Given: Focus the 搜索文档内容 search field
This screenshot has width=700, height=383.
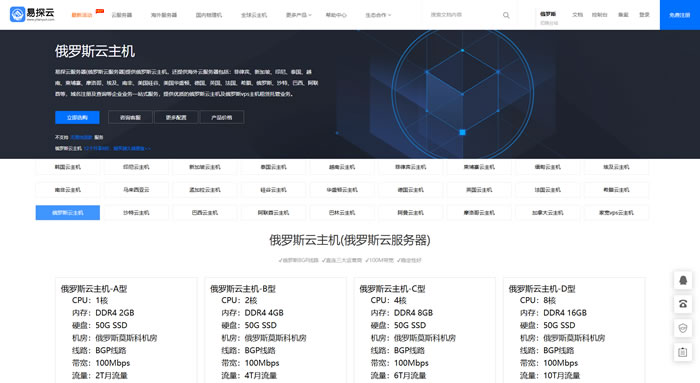Looking at the screenshot, I should tap(462, 15).
